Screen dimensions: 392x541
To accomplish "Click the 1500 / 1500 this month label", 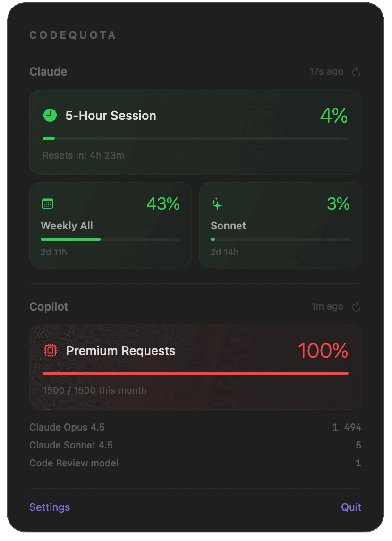I will coord(94,390).
